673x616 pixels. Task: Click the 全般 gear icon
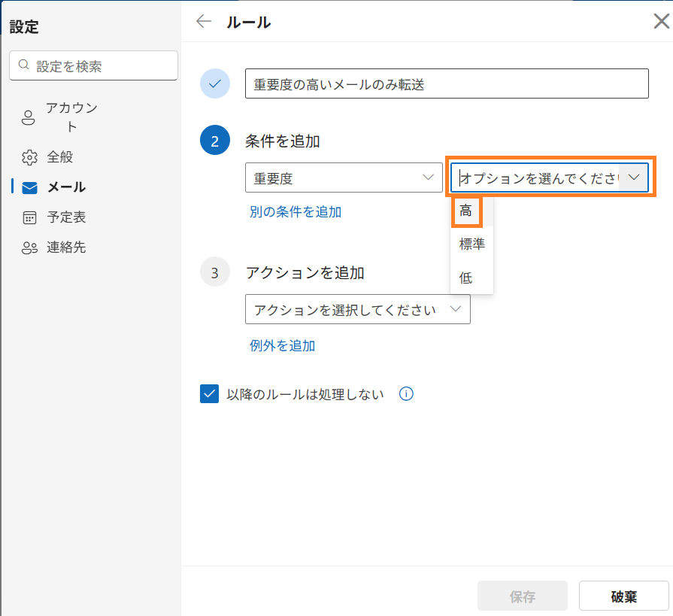tap(29, 157)
